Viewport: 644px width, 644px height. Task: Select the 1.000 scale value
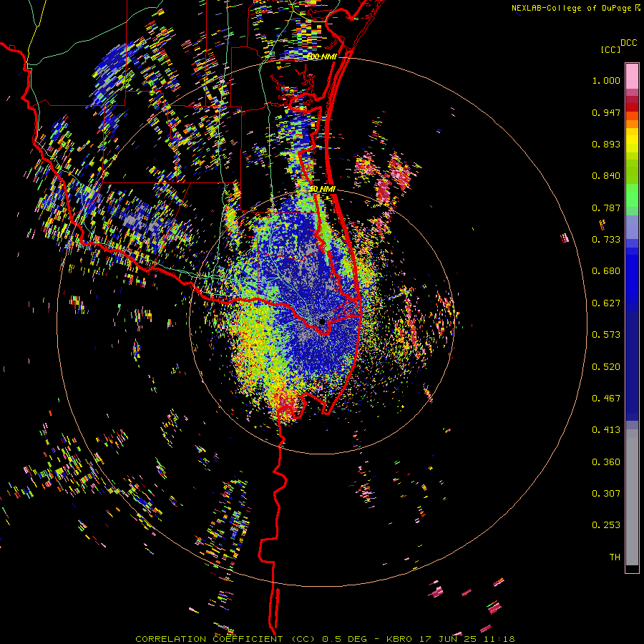tap(606, 80)
